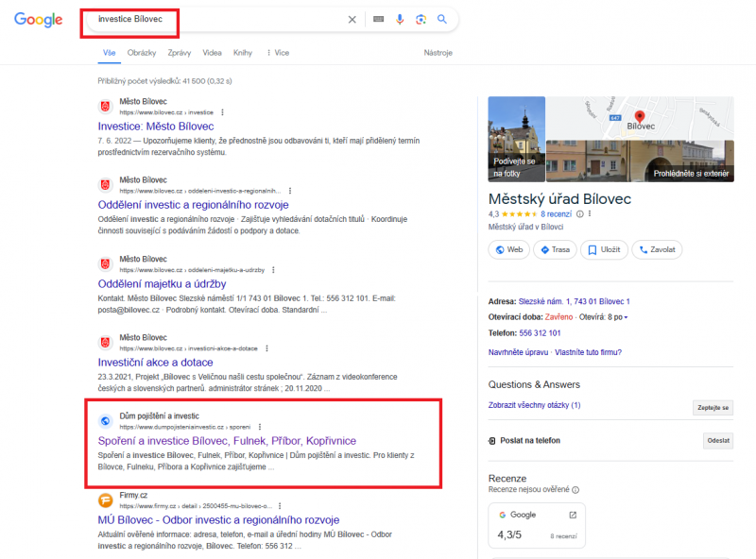756x559 pixels.
Task: Click the Firmy.cz orange favicon
Action: tap(105, 500)
